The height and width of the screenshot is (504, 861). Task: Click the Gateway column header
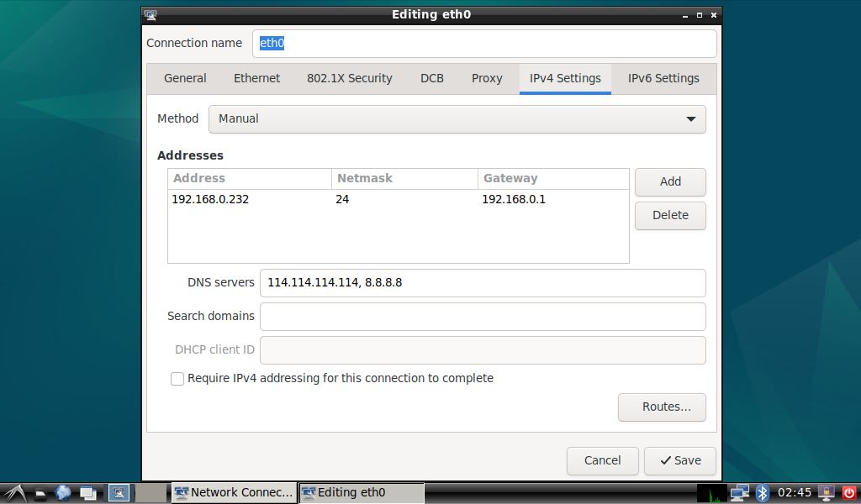coord(553,179)
